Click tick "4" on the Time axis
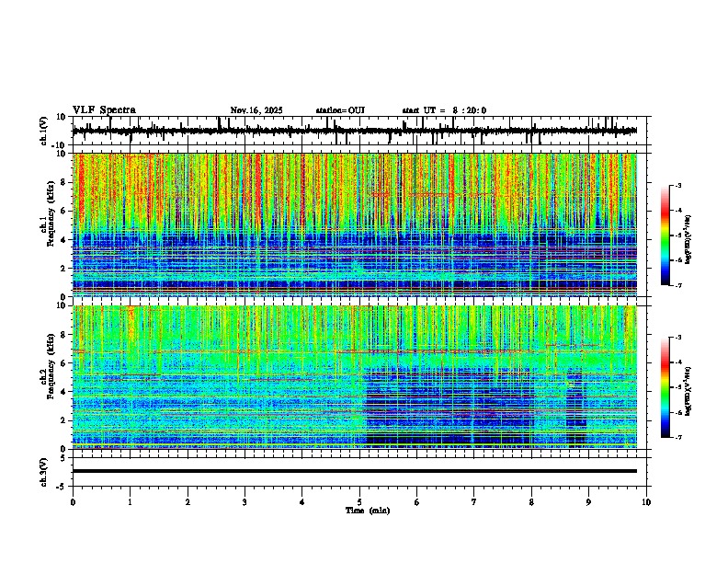This screenshot has height=563, width=728. [x=302, y=502]
